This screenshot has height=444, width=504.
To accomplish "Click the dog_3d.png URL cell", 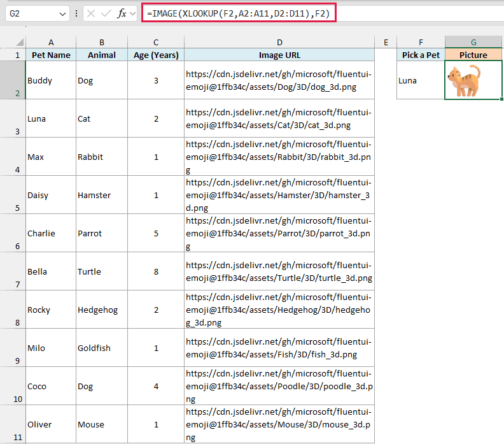I will click(x=279, y=80).
